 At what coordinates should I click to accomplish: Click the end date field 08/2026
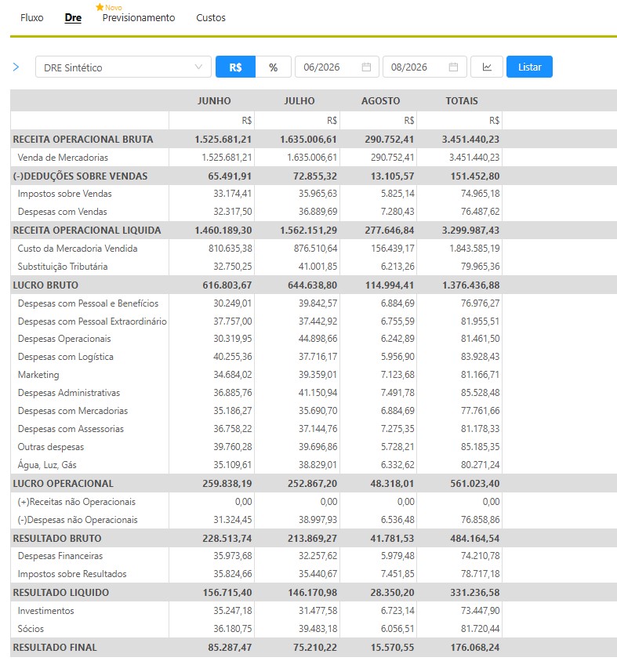424,67
